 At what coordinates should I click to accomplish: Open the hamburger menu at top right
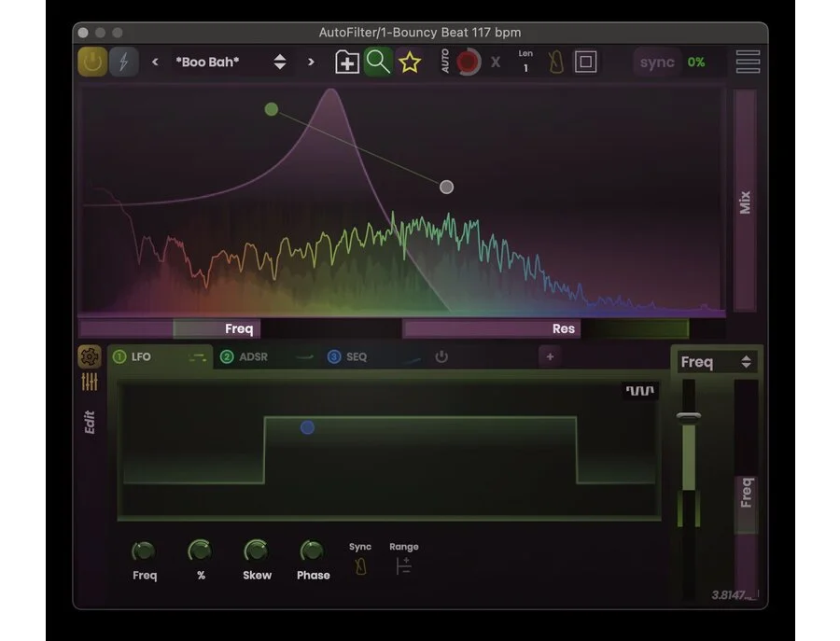click(x=748, y=63)
